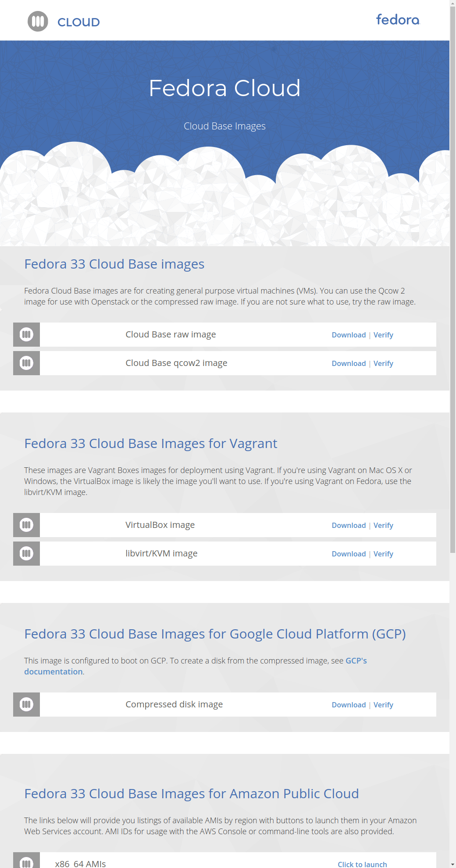Click the scrollbar up arrow
The image size is (456, 868).
452,3
